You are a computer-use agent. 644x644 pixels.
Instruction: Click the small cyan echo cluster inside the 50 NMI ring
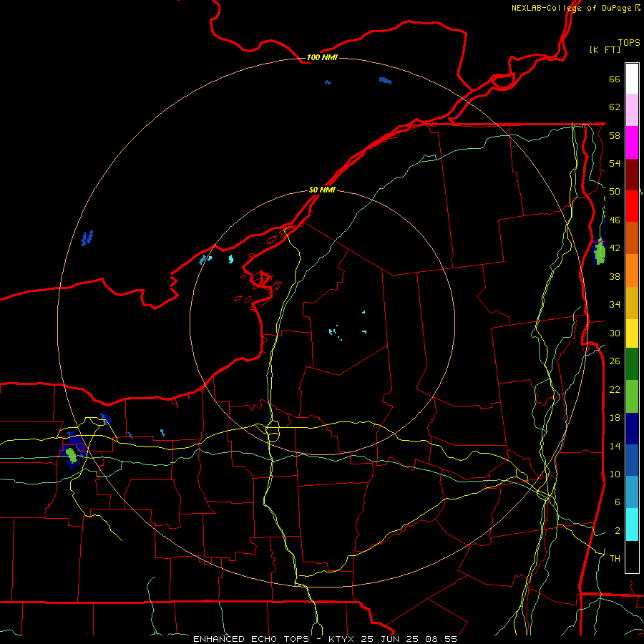tap(335, 332)
